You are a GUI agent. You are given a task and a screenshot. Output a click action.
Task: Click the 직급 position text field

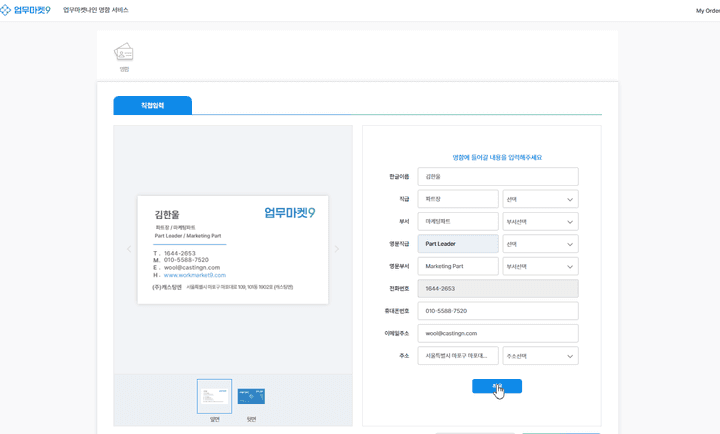(458, 199)
